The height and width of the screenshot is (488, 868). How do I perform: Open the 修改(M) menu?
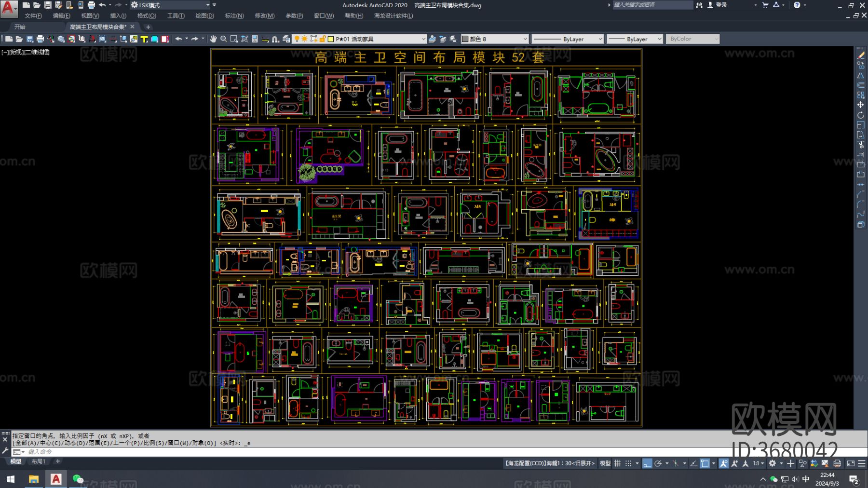click(x=265, y=16)
